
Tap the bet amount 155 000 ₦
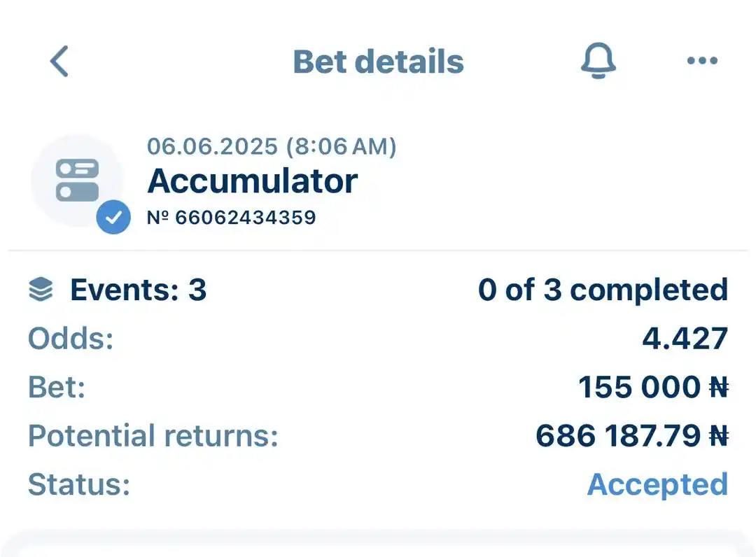point(653,387)
